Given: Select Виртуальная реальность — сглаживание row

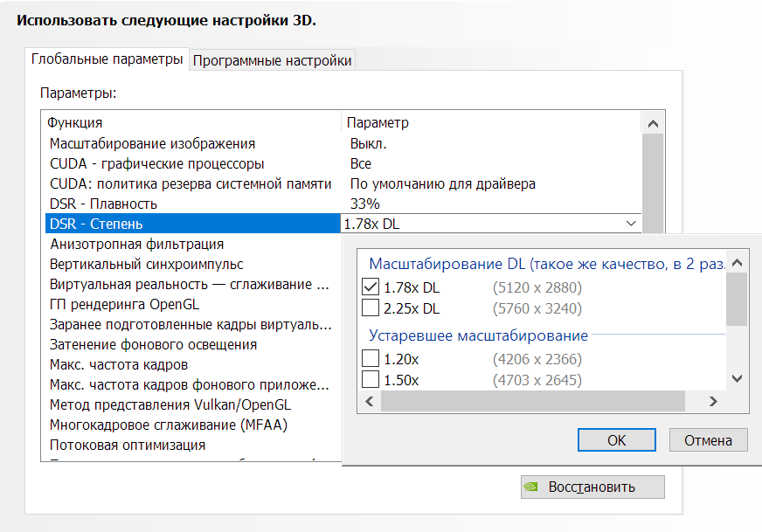Looking at the screenshot, I should (193, 284).
